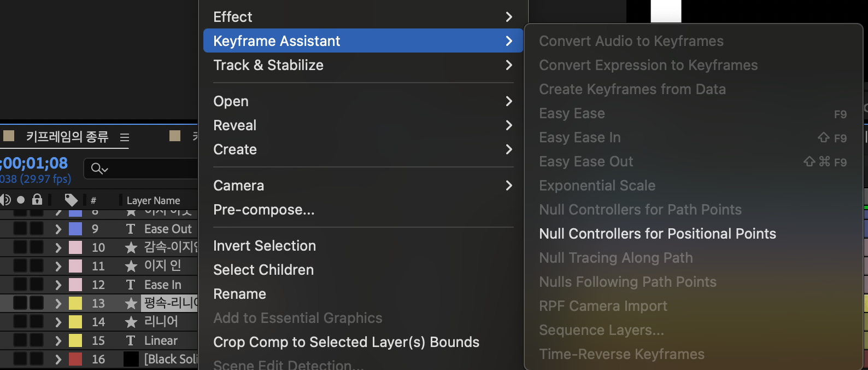Screen dimensions: 868x370
Task: Click the yellow label swatch of layer 13
Action: click(75, 303)
